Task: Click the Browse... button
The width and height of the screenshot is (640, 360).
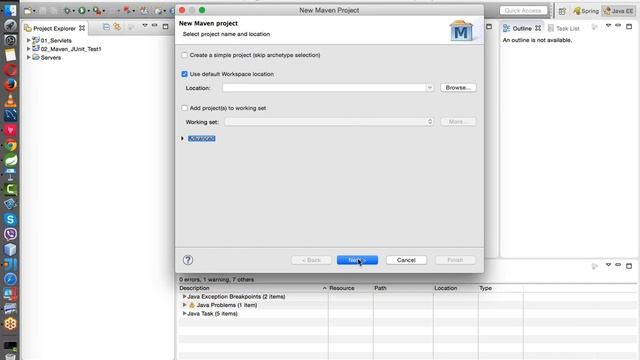Action: click(458, 88)
